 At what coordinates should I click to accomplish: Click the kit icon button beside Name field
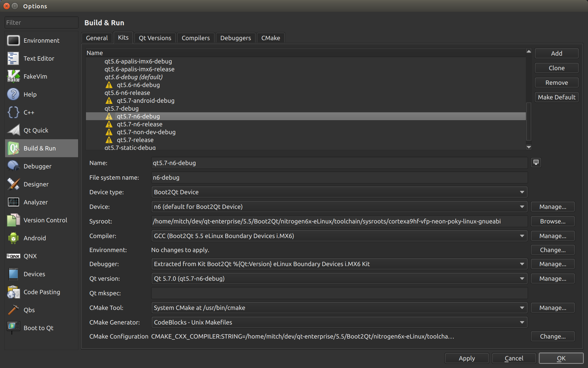pyautogui.click(x=536, y=163)
